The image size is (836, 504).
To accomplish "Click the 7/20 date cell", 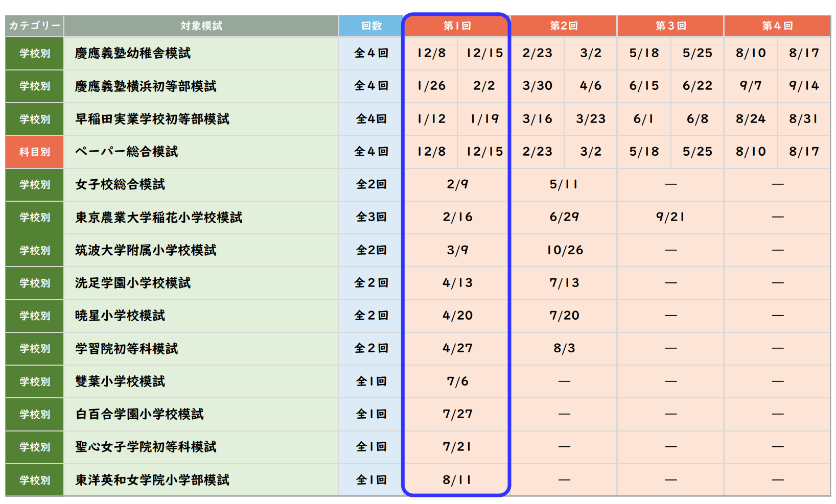I will pos(564,316).
